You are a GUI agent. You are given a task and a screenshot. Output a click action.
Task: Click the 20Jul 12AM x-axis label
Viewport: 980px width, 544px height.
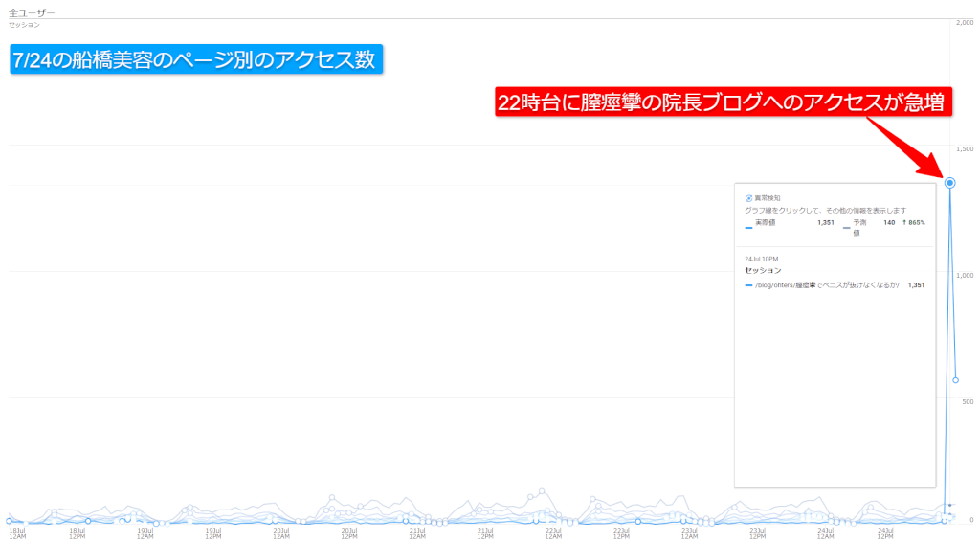point(281,533)
